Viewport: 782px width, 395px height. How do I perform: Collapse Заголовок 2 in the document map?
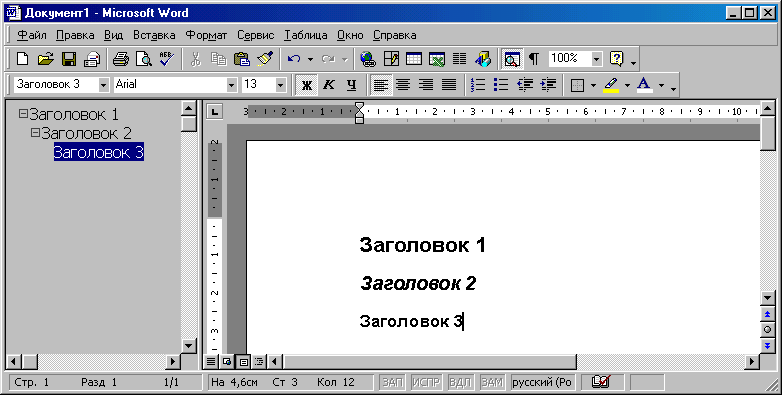pos(35,133)
